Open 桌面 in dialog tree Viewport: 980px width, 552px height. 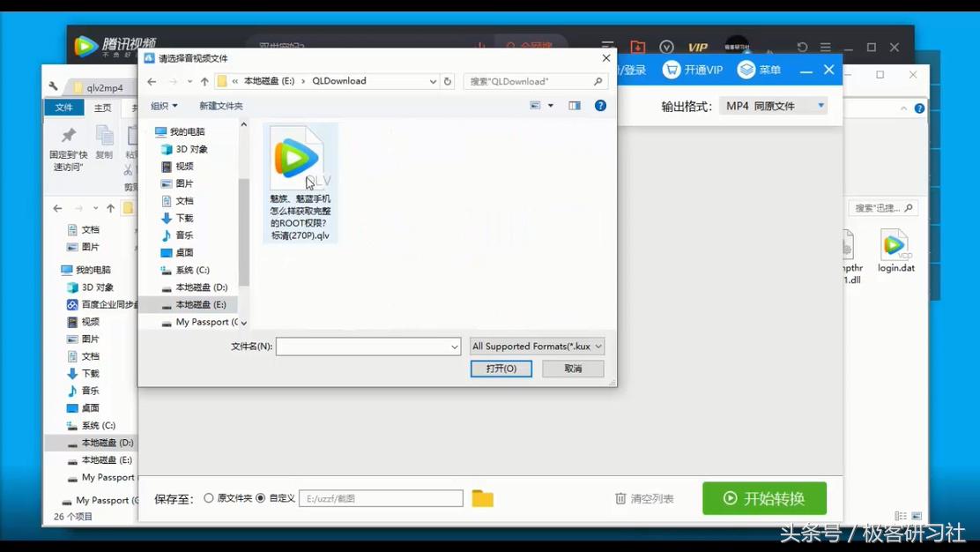(183, 252)
